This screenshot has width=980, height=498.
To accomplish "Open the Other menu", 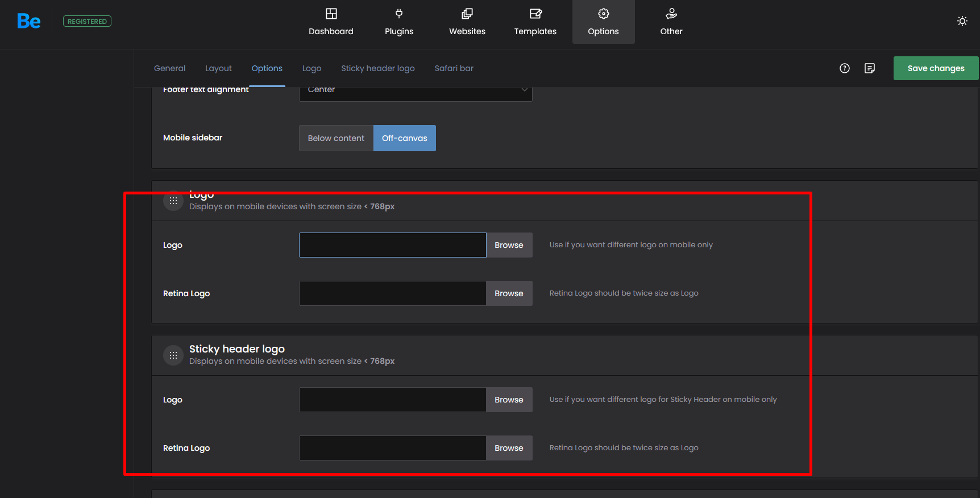I will tap(671, 22).
